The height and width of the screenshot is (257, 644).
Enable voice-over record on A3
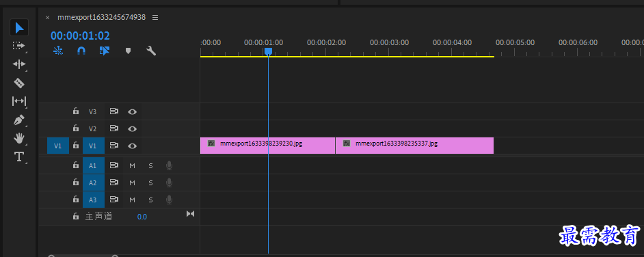pos(169,200)
